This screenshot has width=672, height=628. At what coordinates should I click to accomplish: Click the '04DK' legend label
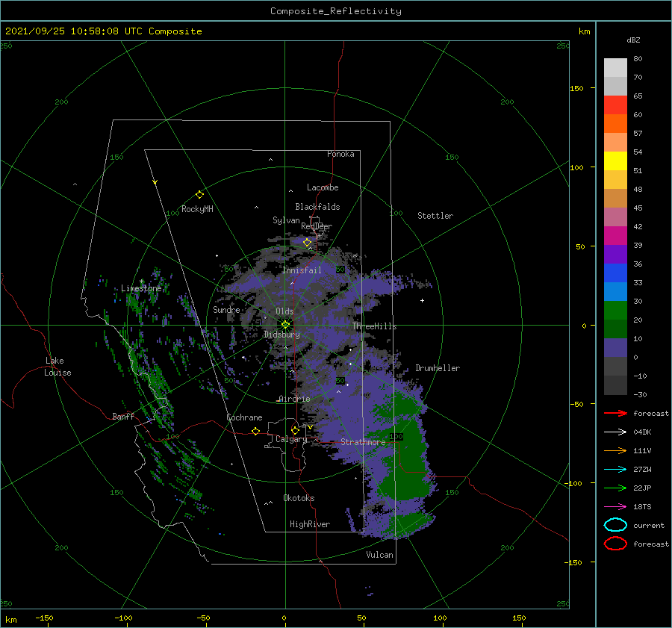click(642, 432)
